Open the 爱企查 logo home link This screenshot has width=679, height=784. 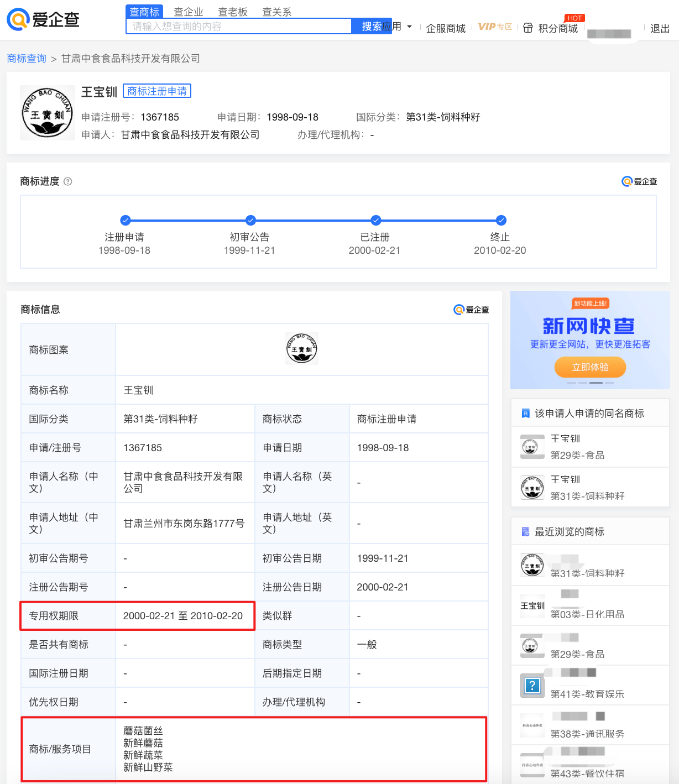click(x=43, y=19)
